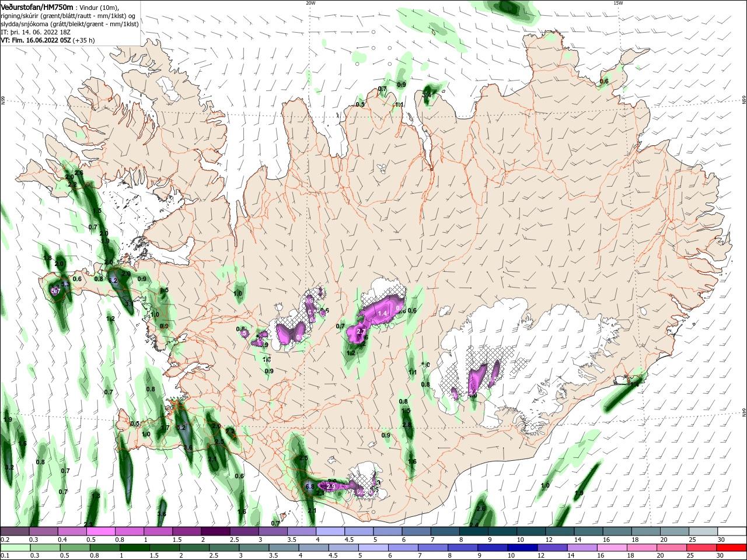The image size is (747, 560).
Task: Click the 6.8 precipitation value on the map
Action: (310, 487)
